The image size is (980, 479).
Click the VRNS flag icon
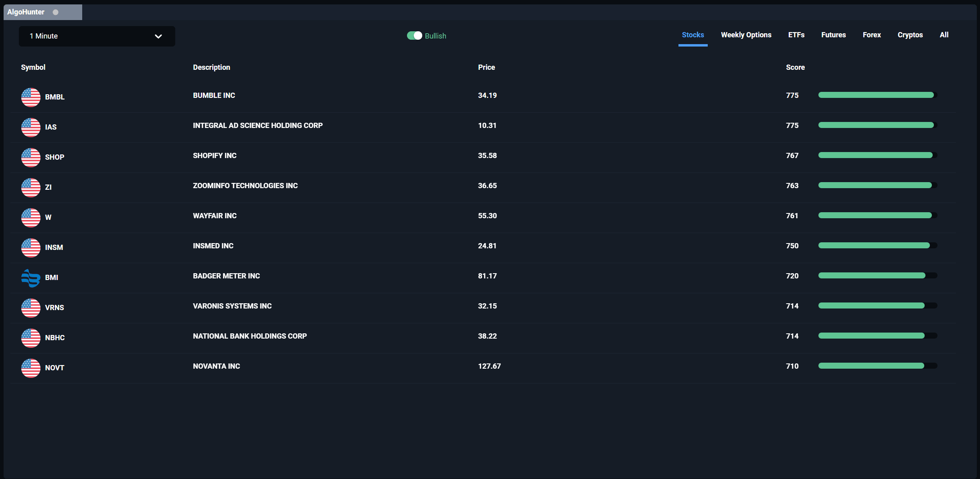31,308
